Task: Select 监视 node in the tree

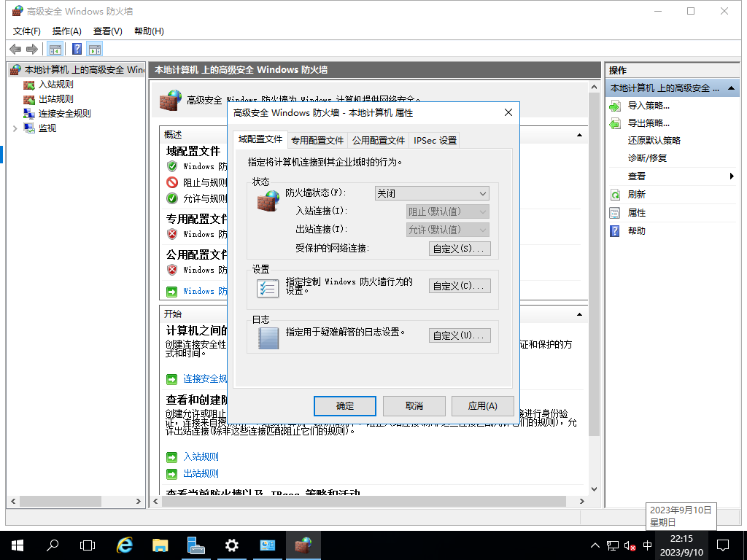Action: (x=47, y=128)
